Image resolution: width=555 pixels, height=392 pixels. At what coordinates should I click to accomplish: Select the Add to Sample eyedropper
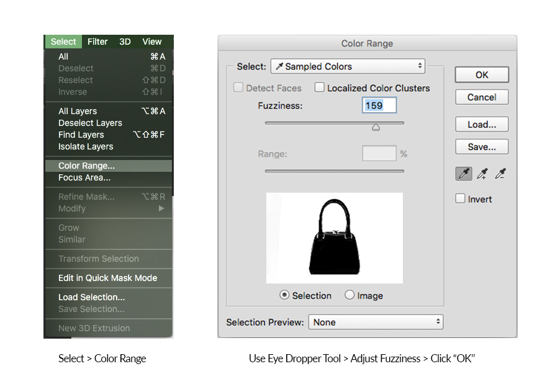tap(482, 174)
